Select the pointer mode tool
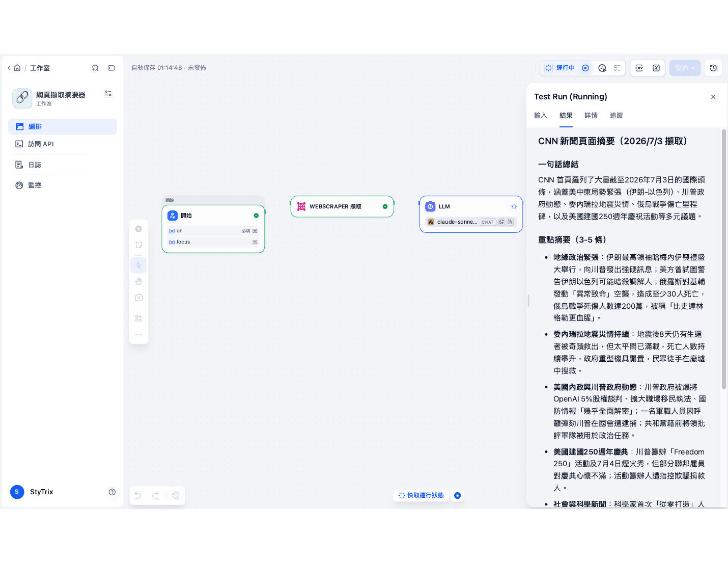This screenshot has height=563, width=728. coord(138,265)
